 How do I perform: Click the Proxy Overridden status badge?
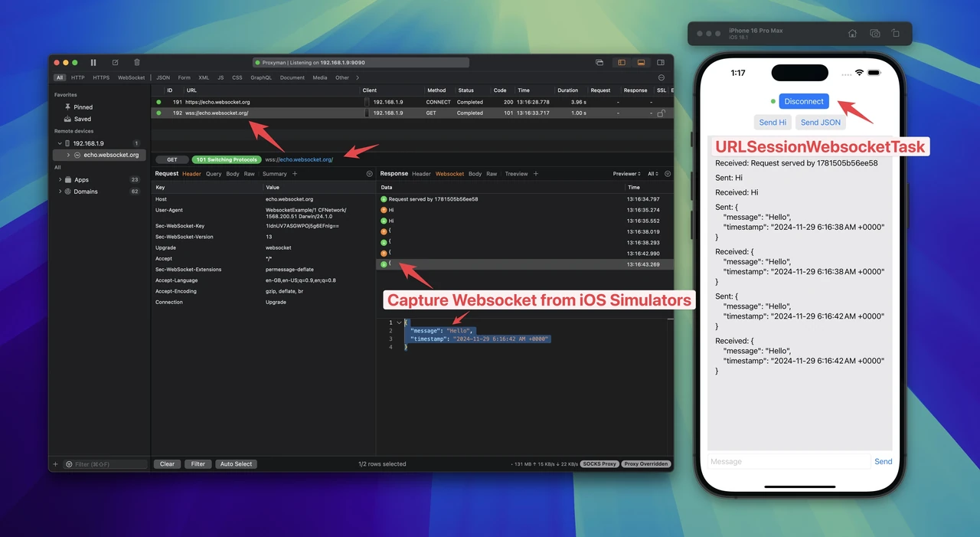pos(646,464)
